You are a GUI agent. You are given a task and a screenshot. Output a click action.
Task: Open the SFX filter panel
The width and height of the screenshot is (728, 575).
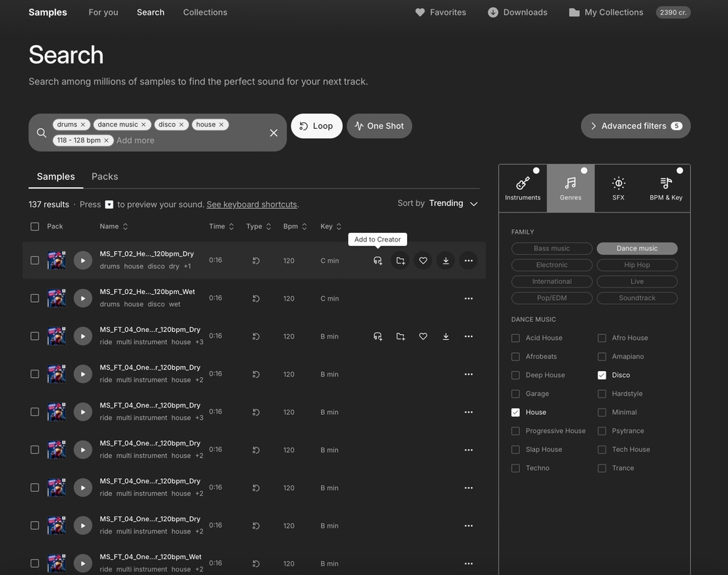coord(618,188)
